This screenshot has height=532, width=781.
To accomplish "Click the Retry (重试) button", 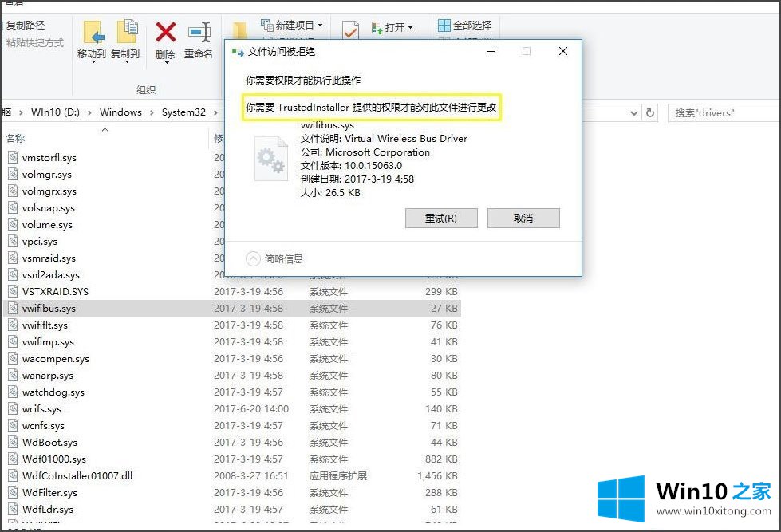I will [x=441, y=219].
